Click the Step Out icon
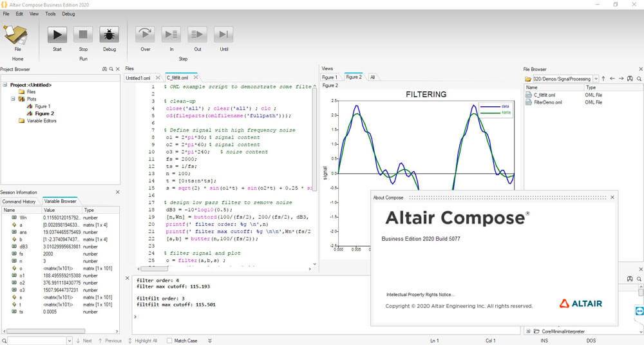This screenshot has height=345, width=644. (197, 35)
